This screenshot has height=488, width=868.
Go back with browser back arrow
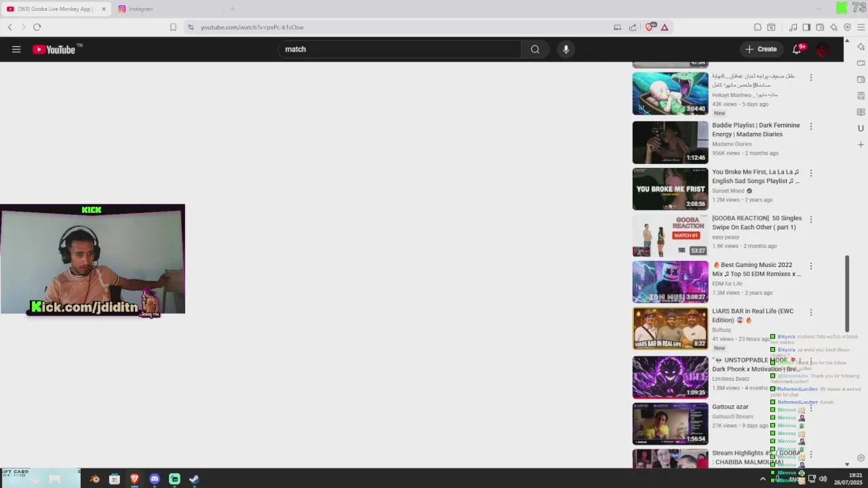click(10, 27)
